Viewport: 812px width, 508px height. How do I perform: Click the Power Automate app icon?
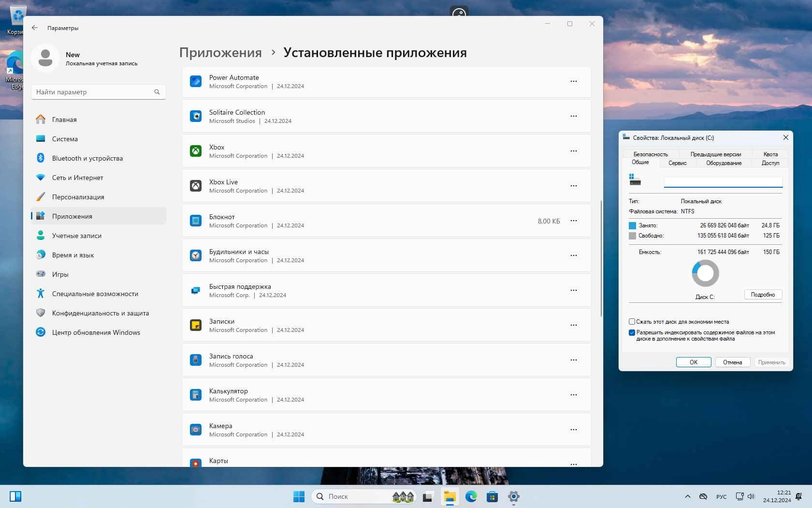[196, 81]
